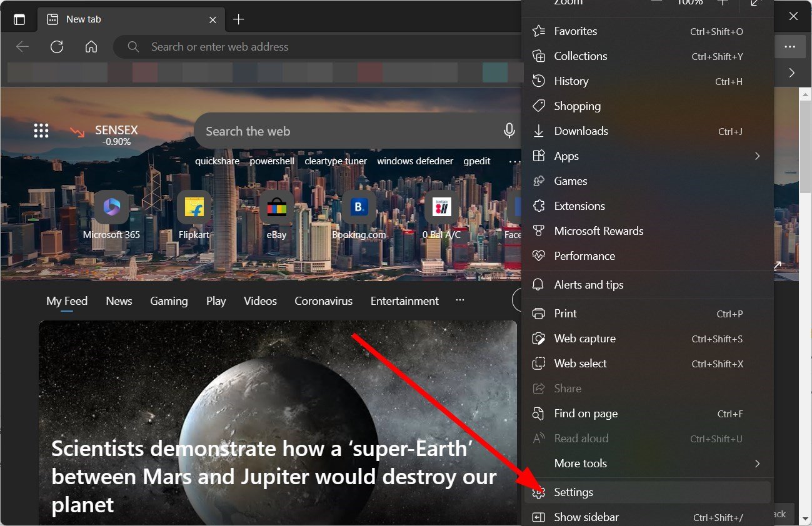This screenshot has height=526, width=812.
Task: Open Microsoft 365 quick link tile
Action: tap(111, 216)
